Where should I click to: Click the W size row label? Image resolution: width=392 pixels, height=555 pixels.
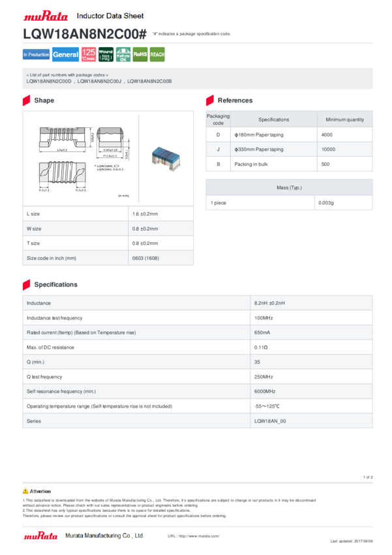34,229
